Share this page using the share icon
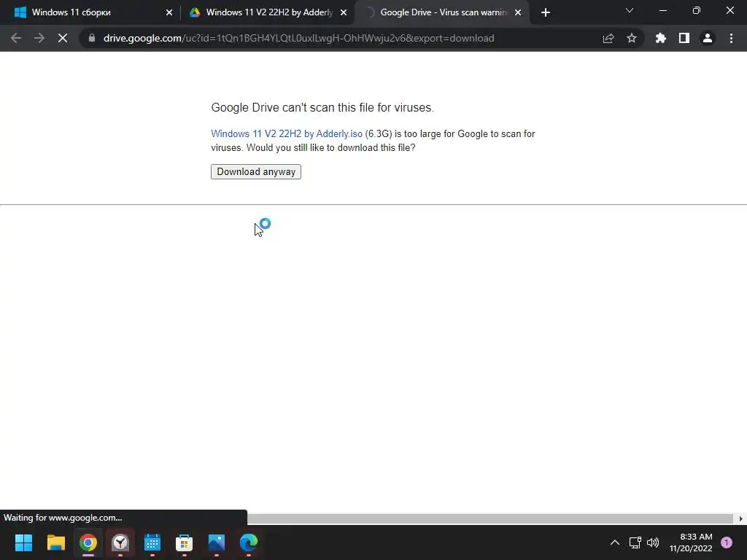 608,38
